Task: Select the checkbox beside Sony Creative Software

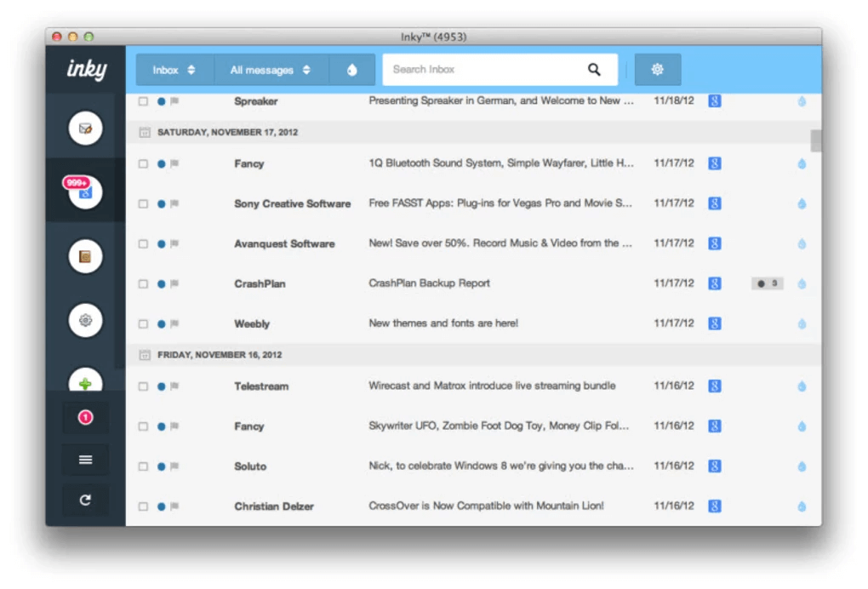Action: tap(143, 204)
